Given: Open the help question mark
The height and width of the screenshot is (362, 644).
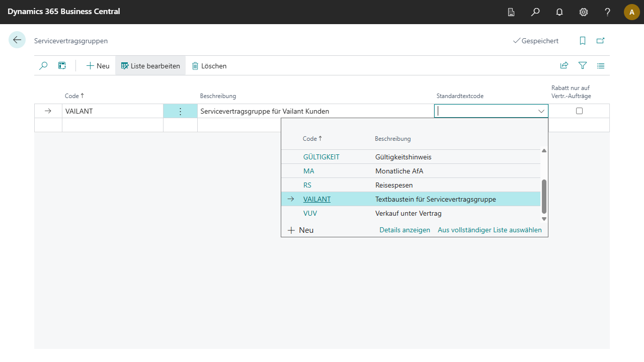Looking at the screenshot, I should [608, 12].
